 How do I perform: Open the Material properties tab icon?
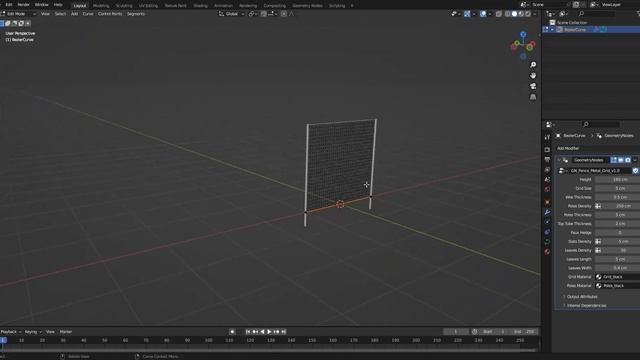click(x=547, y=252)
